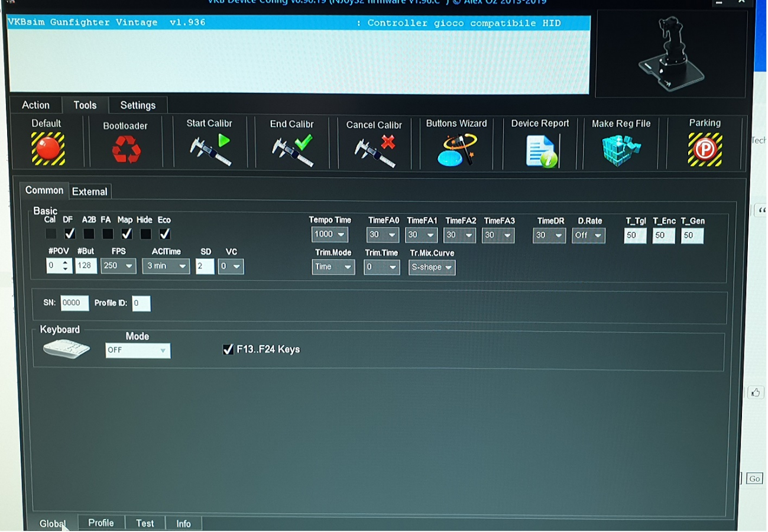Click End Calibr green checkmark icon

(x=292, y=150)
